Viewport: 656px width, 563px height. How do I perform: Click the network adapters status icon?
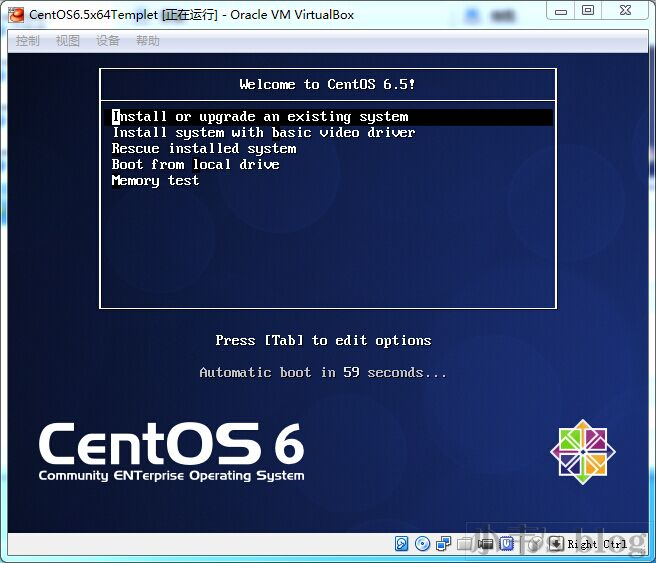coord(443,543)
